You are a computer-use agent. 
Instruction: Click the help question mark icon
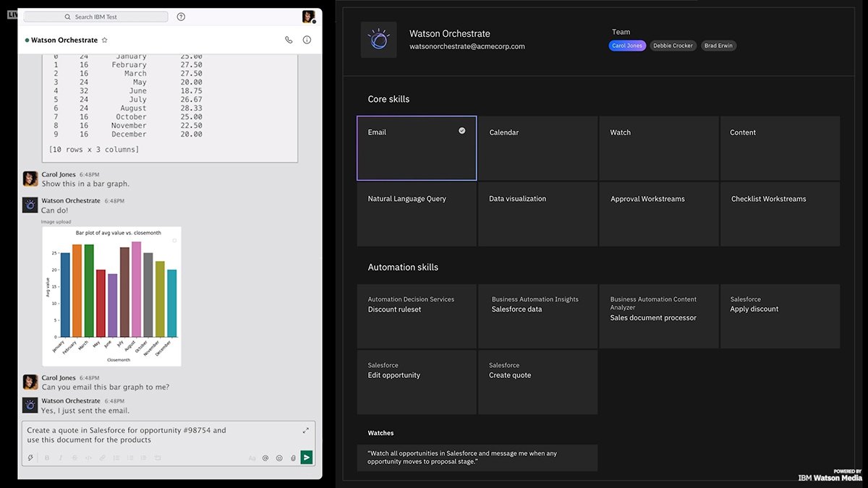(x=181, y=17)
